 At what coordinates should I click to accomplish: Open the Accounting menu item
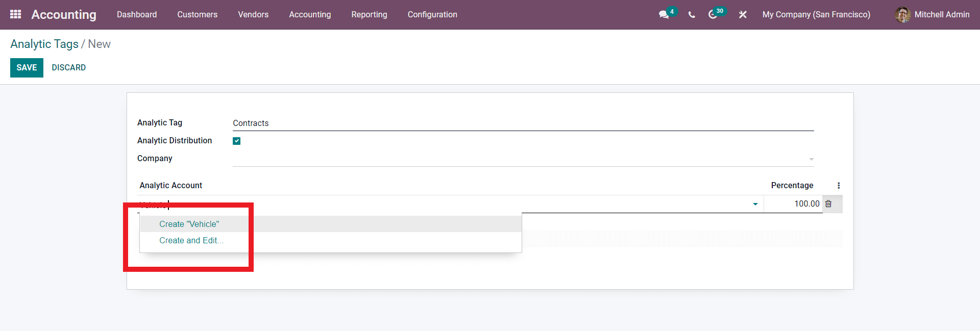point(310,15)
